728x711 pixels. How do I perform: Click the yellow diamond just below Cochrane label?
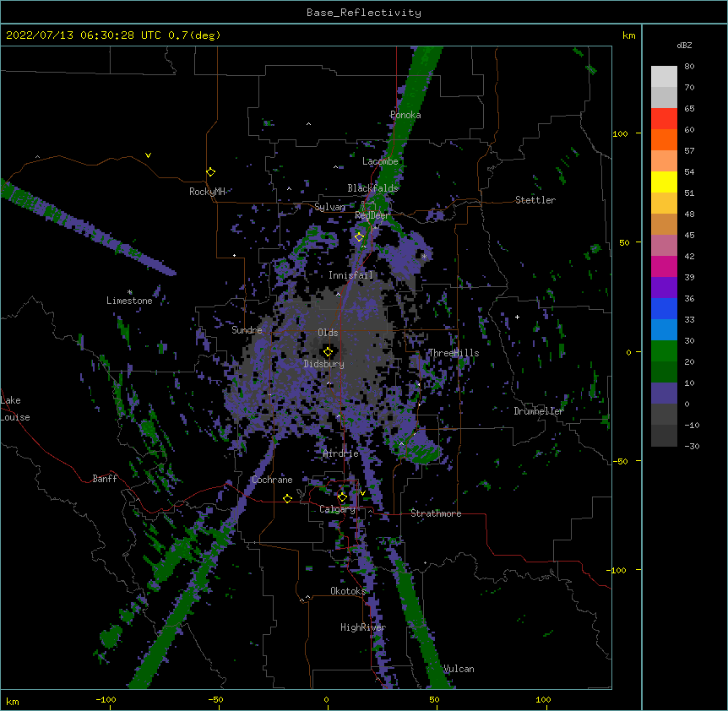coord(287,498)
